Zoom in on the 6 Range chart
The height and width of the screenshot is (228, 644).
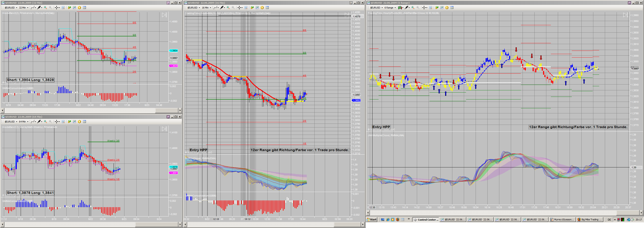(x=413, y=8)
